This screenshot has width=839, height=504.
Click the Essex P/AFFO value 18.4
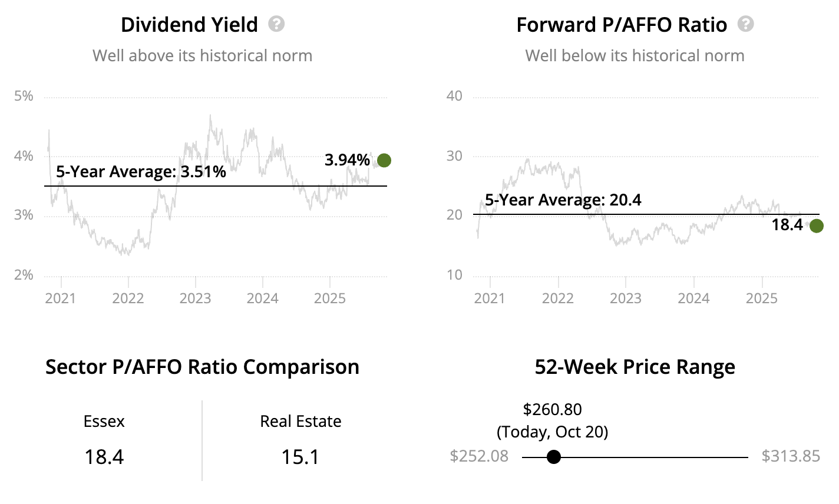[104, 457]
